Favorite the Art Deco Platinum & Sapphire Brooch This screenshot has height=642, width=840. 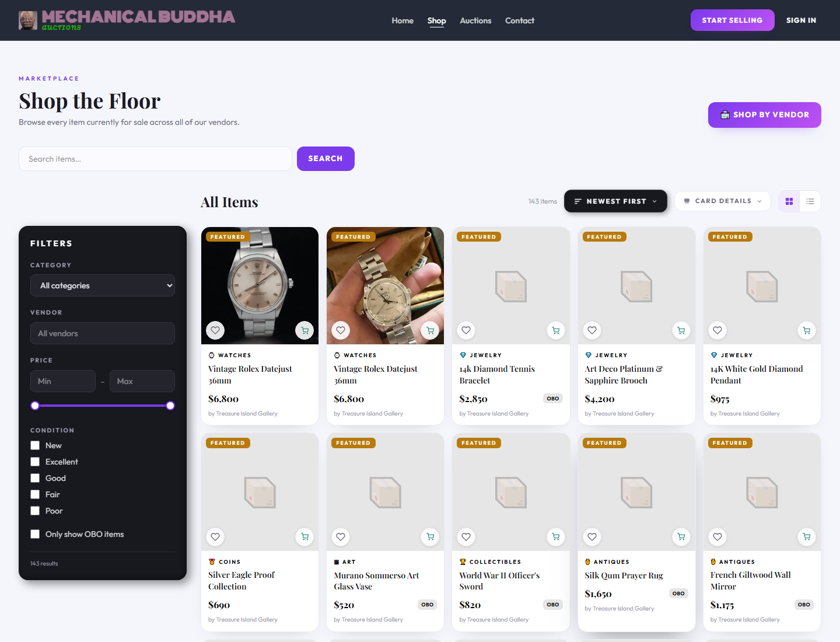coord(592,330)
